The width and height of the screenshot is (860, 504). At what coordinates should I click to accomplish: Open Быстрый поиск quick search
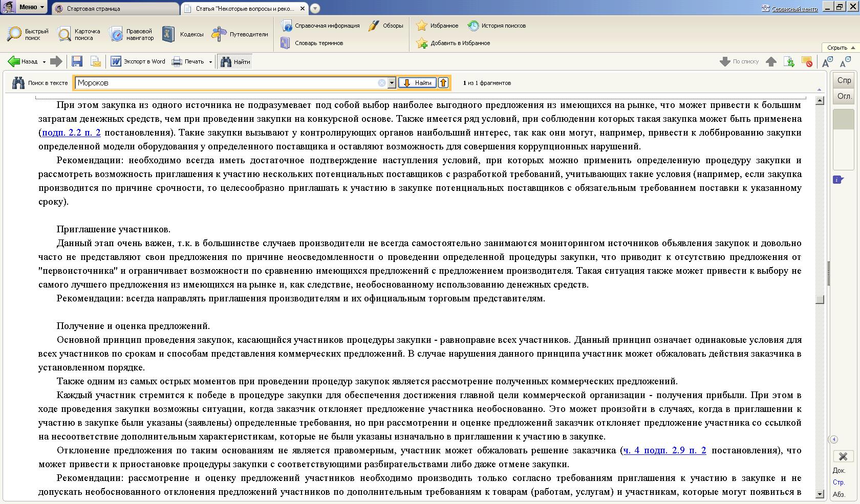(28, 34)
